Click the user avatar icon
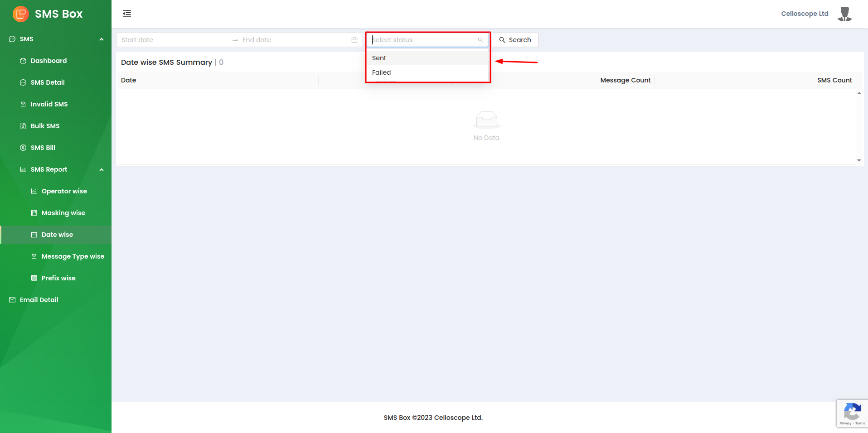This screenshot has height=433, width=868. pyautogui.click(x=844, y=14)
